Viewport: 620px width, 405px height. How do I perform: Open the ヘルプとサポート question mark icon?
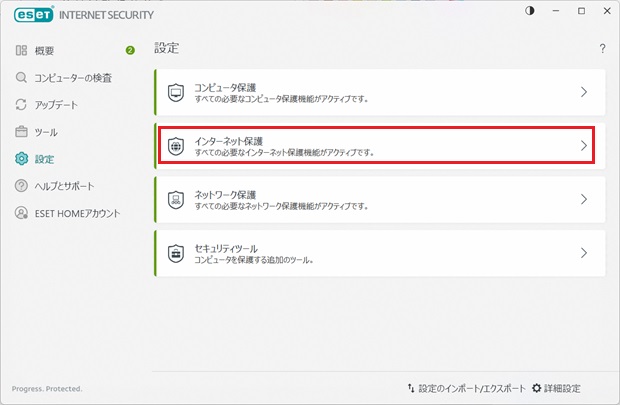pos(21,186)
